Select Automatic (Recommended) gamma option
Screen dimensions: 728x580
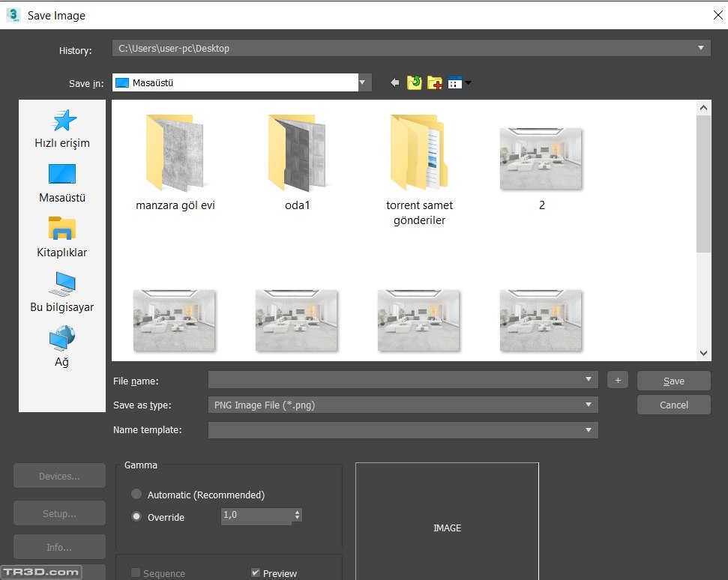pyautogui.click(x=136, y=495)
